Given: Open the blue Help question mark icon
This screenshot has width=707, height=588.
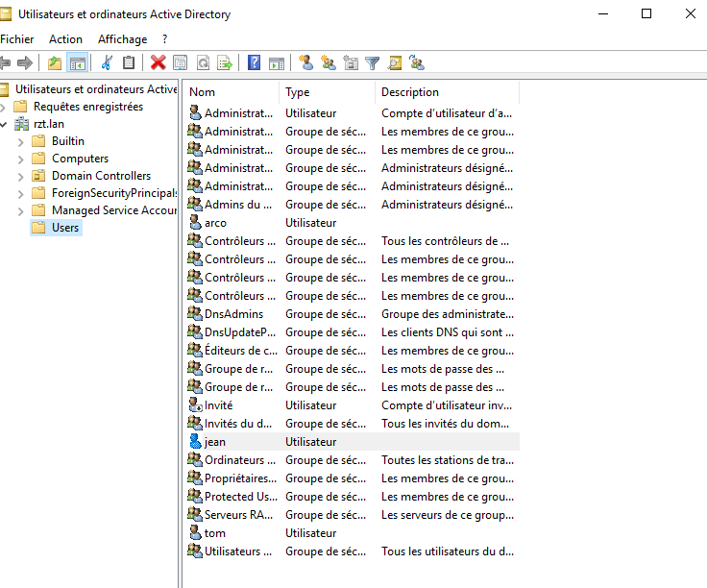Looking at the screenshot, I should [255, 62].
